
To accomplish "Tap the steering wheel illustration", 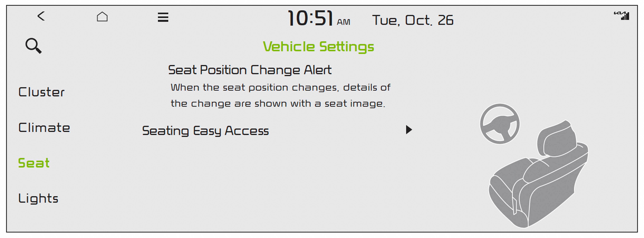I will coord(499,124).
